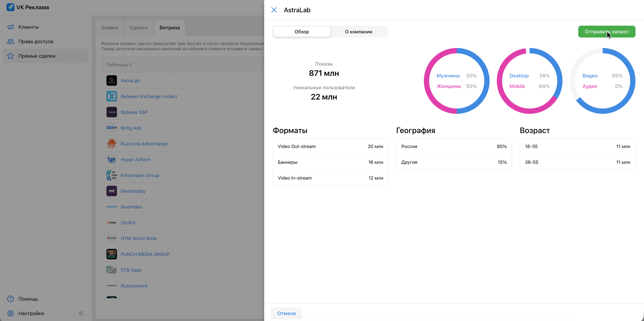Click the Desktop legend label
Viewport: 644px width, 321px height.
(519, 76)
